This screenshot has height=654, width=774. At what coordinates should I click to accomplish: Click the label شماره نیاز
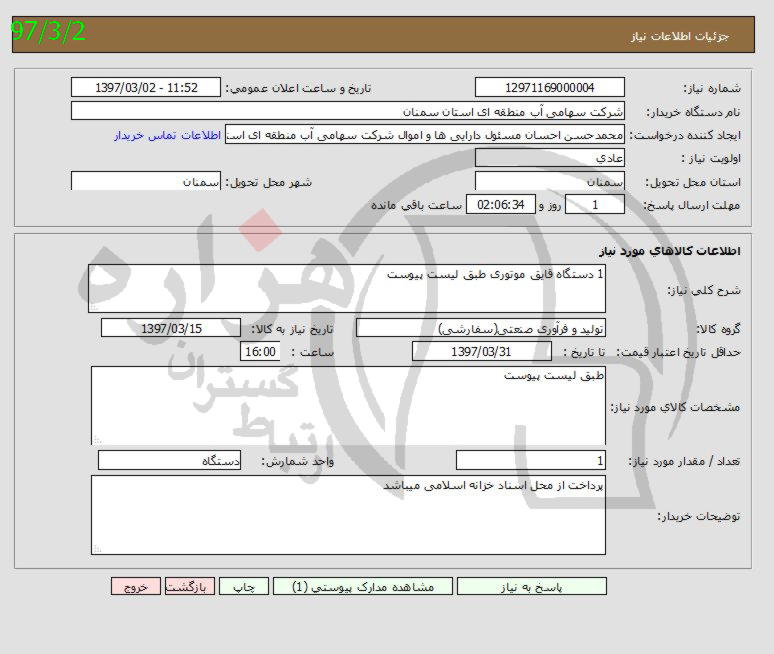[712, 88]
